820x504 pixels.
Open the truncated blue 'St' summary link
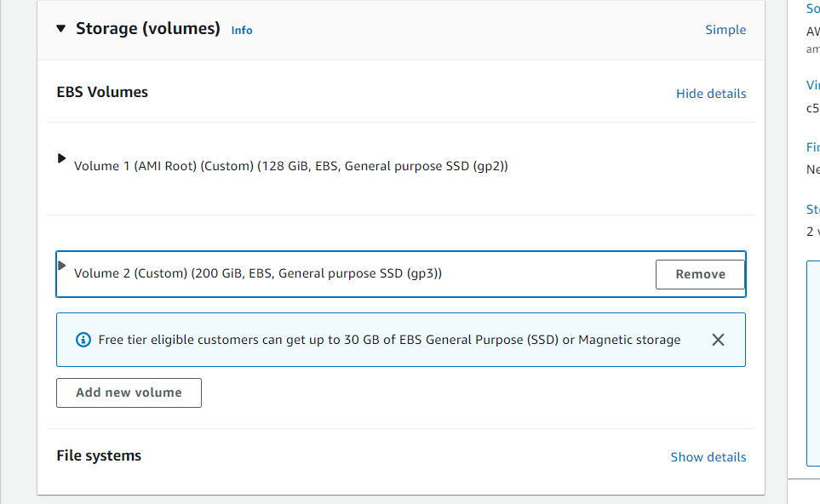pyautogui.click(x=812, y=209)
